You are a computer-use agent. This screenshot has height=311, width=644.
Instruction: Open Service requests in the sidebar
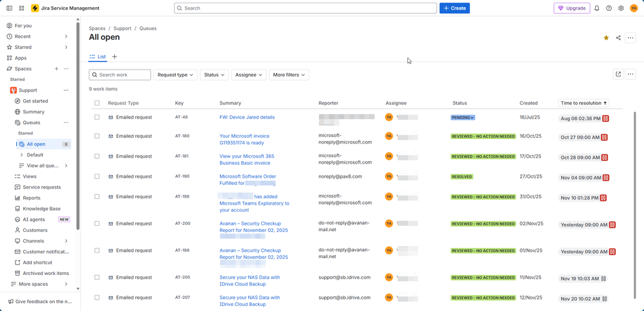pos(42,187)
